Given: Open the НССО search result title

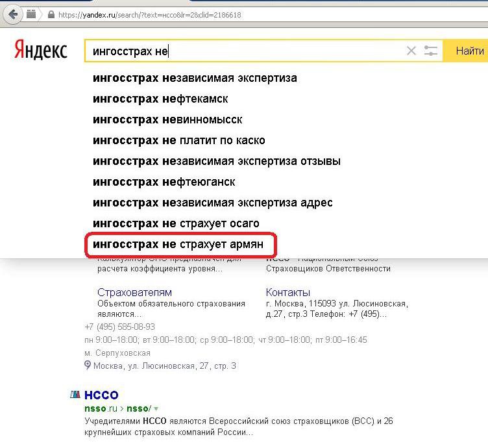Looking at the screenshot, I should 101,395.
